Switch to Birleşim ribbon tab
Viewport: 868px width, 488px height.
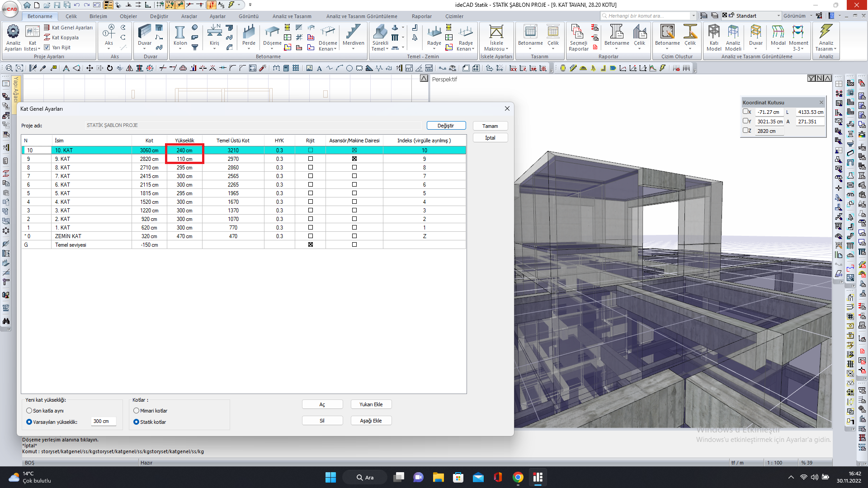pyautogui.click(x=98, y=16)
